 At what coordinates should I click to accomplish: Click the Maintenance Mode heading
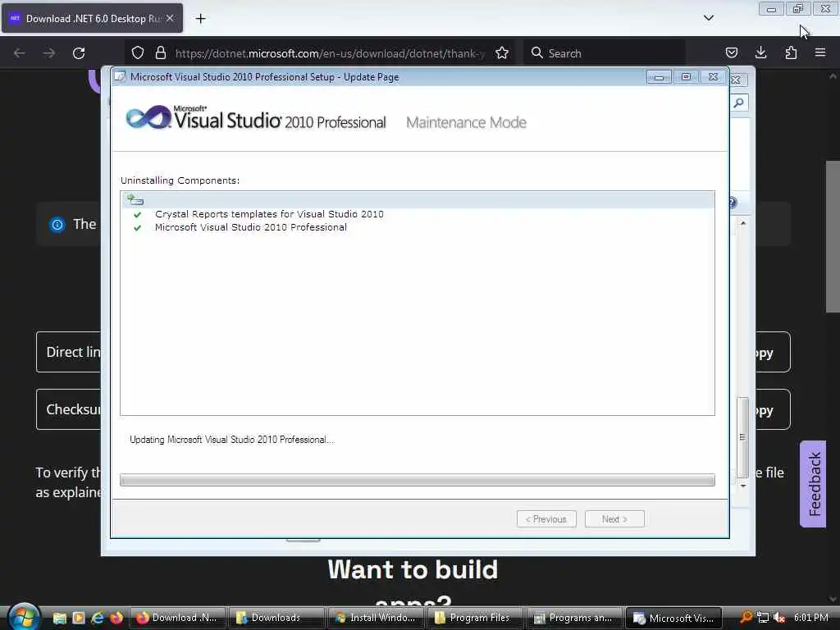[x=466, y=123]
